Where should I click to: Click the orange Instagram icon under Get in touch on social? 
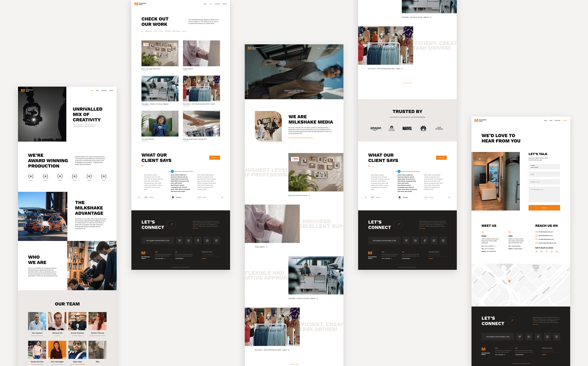[556, 251]
